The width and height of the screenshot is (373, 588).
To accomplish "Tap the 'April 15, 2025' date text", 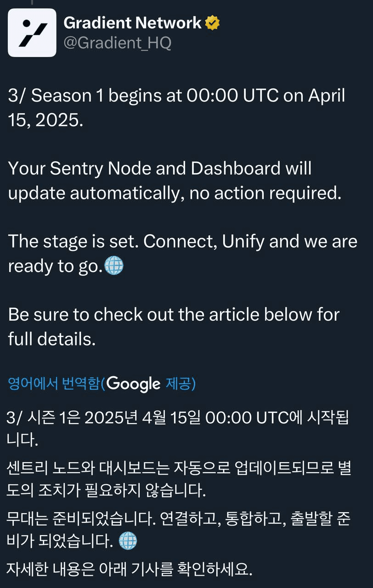I will tap(176, 107).
